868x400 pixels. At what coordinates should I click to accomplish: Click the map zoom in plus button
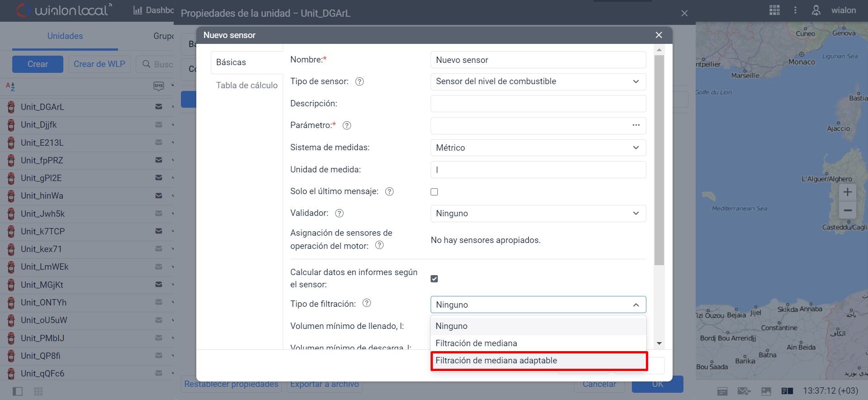coord(847,192)
